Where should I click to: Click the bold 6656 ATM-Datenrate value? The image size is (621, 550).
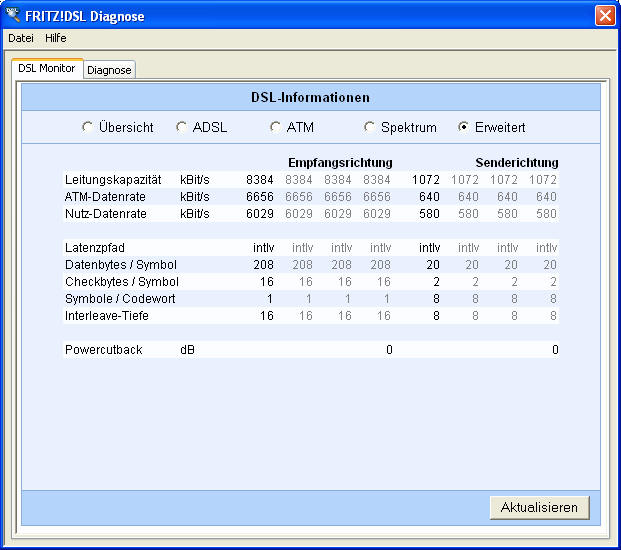260,197
